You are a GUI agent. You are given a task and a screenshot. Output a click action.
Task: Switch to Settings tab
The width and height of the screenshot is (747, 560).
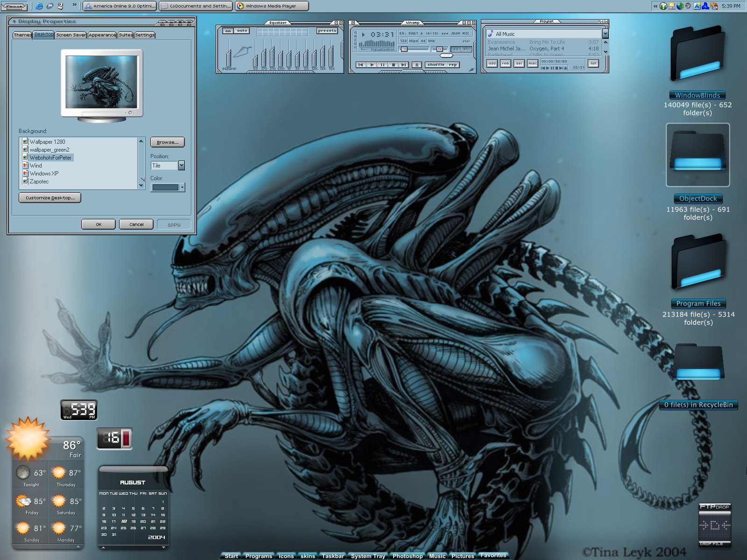tap(145, 35)
